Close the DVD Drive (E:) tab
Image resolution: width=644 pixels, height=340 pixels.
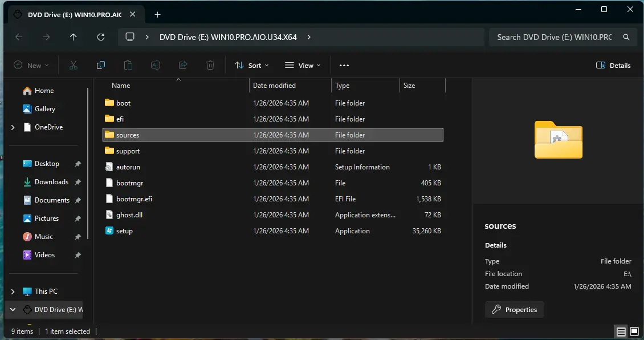point(132,14)
